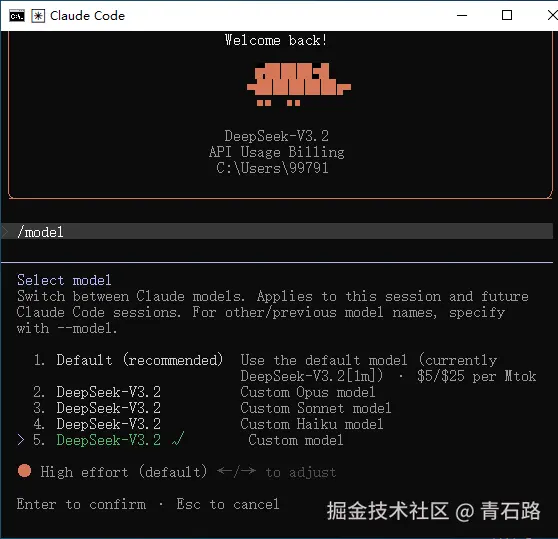Click the 'Enter to confirm' hint
Viewport: 558px width, 539px height.
point(81,504)
